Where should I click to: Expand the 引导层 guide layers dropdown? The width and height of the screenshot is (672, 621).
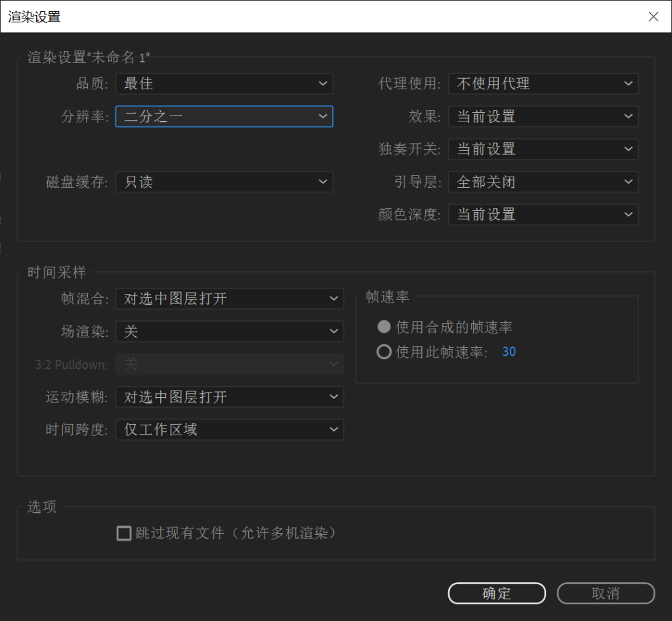543,182
